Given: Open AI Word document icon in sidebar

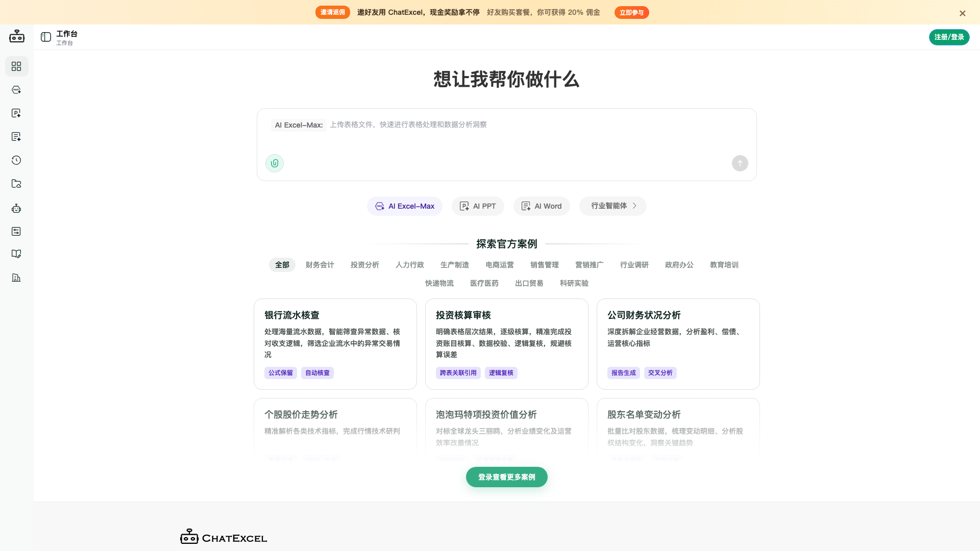Looking at the screenshot, I should pyautogui.click(x=16, y=137).
